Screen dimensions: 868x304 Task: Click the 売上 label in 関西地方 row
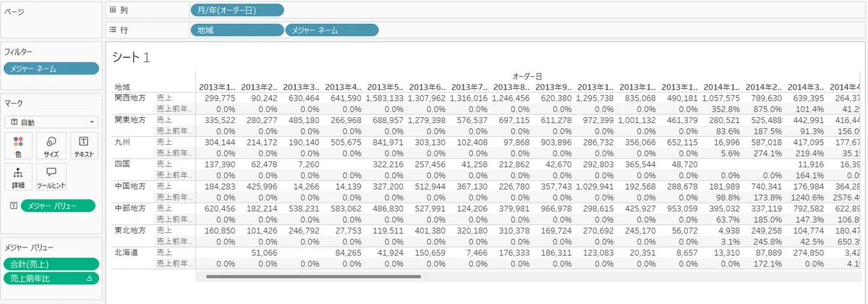pyautogui.click(x=164, y=97)
